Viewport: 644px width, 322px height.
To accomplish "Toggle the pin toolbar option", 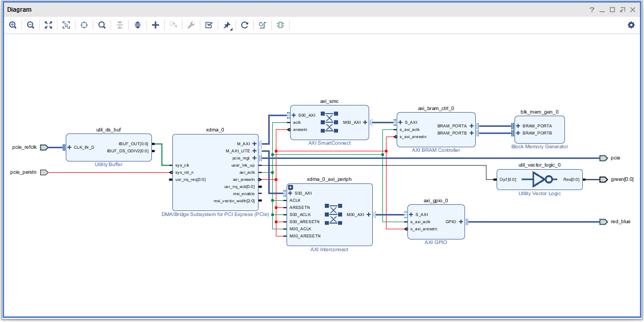I will 227,25.
